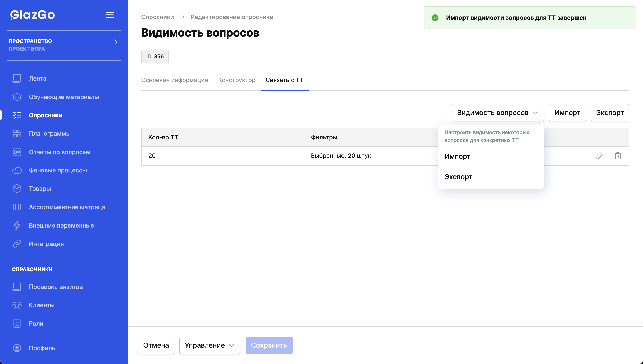Click the Внешние переменные lightning icon
The height and width of the screenshot is (364, 643).
tap(17, 225)
